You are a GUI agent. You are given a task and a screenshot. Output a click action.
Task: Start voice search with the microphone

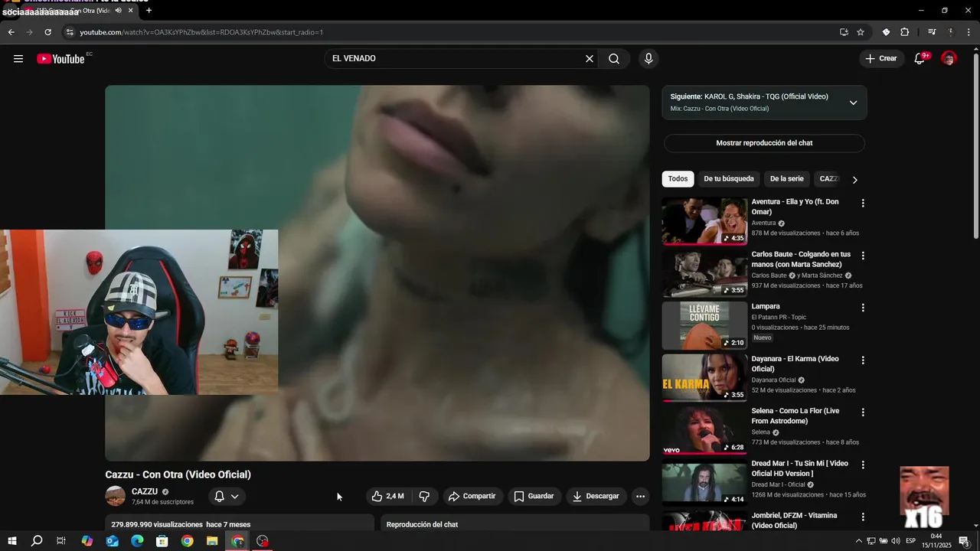648,59
